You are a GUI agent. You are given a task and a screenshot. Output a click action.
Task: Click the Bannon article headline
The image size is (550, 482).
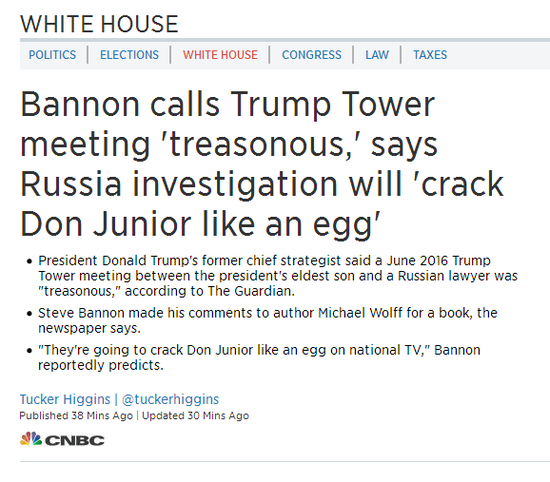tap(262, 164)
